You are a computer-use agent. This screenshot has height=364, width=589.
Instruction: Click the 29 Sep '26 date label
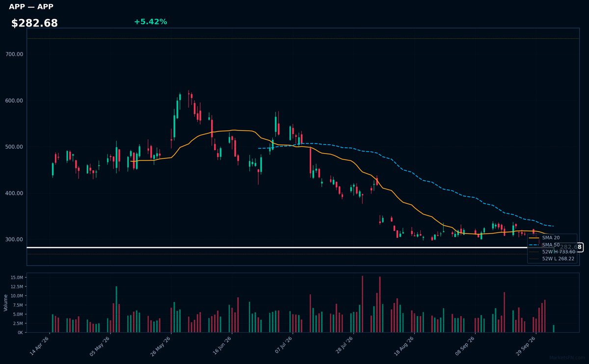coord(526,346)
